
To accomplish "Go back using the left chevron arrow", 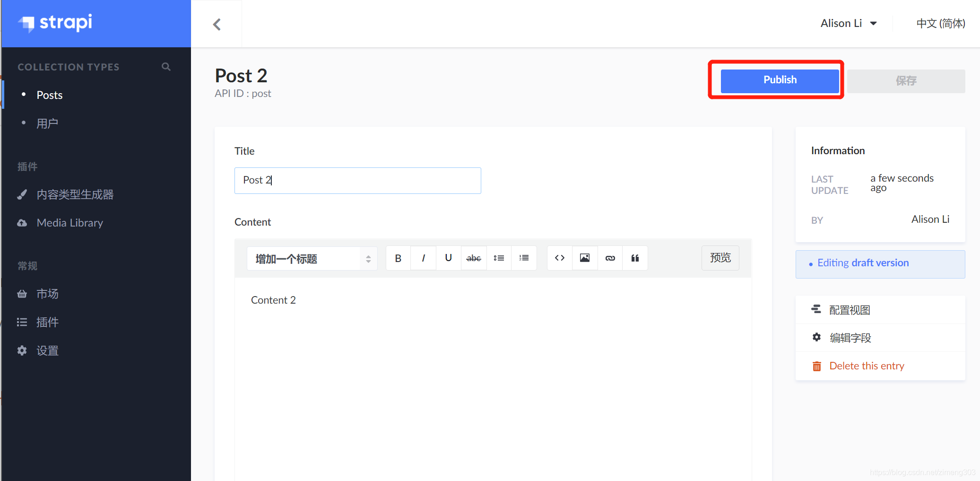I will (x=217, y=24).
